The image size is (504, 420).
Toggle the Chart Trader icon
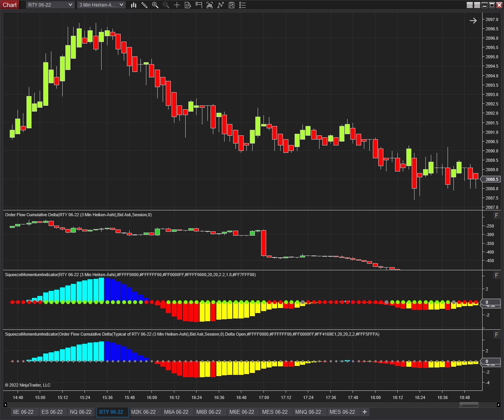click(x=199, y=5)
